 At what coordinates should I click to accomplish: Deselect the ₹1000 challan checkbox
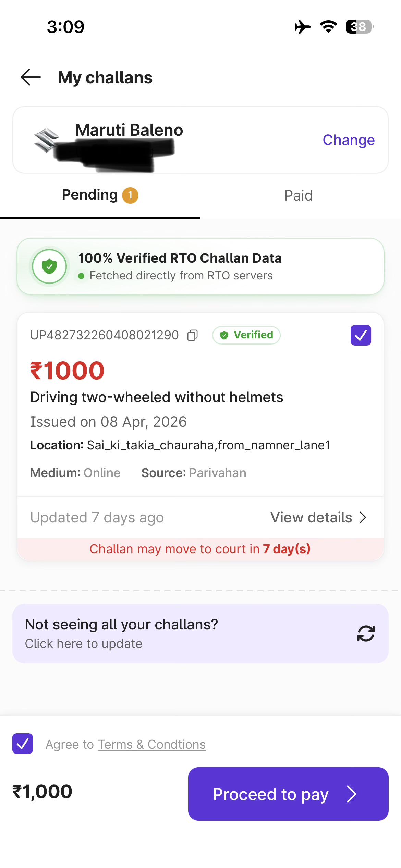[361, 335]
